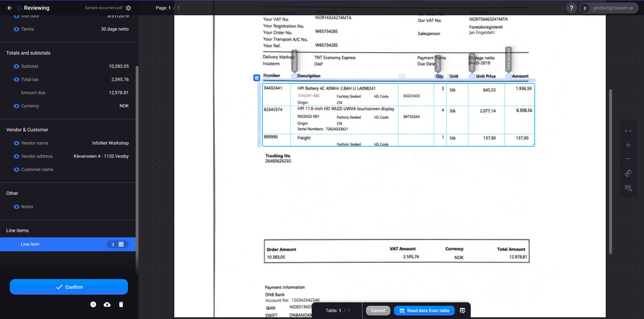Open the product@rossum.ai account menu
This screenshot has width=644, height=319.
pyautogui.click(x=609, y=8)
